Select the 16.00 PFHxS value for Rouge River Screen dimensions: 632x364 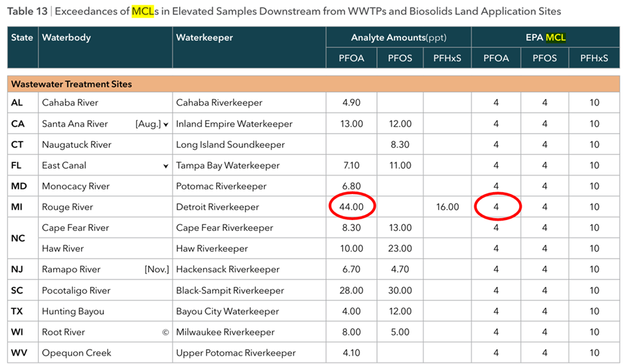pos(447,207)
